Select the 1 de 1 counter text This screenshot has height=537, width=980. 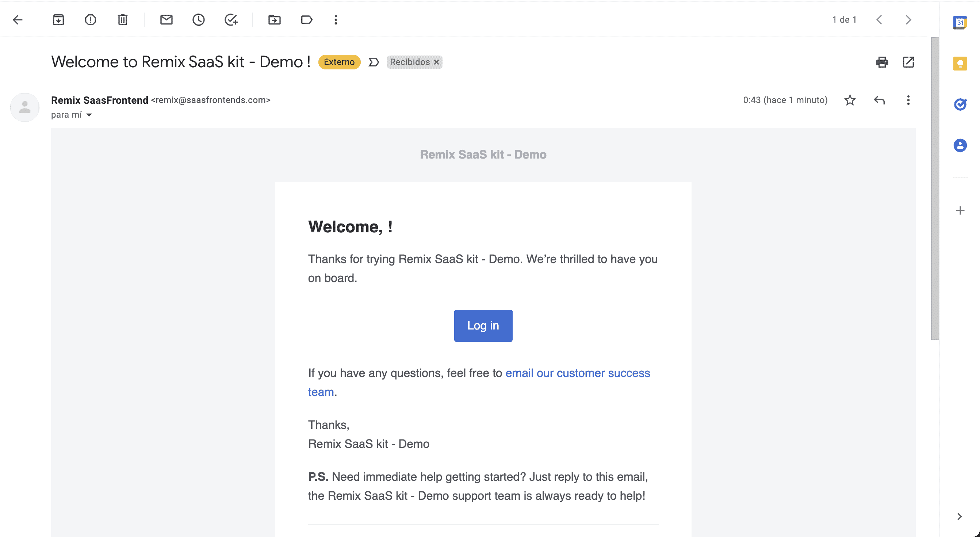[x=844, y=20]
